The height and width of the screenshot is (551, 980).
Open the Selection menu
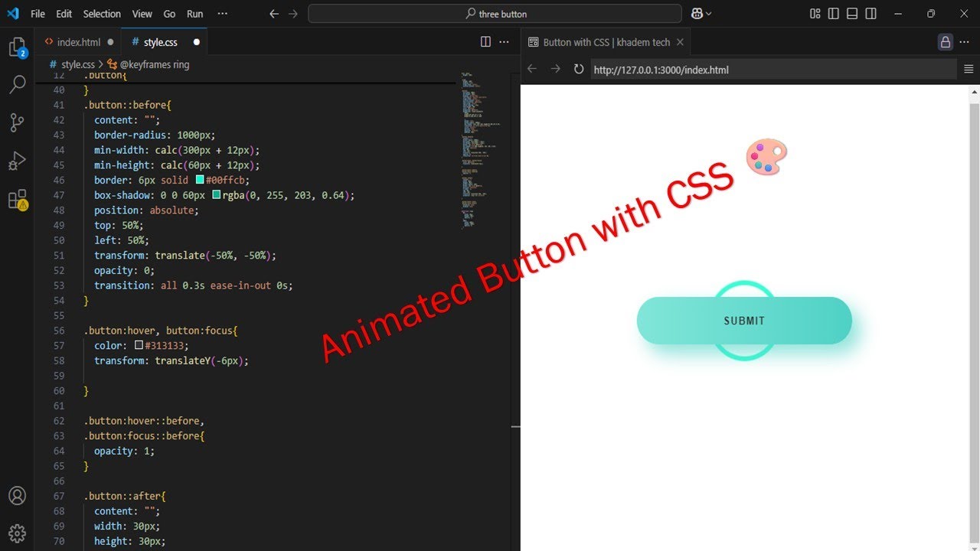[x=102, y=14]
